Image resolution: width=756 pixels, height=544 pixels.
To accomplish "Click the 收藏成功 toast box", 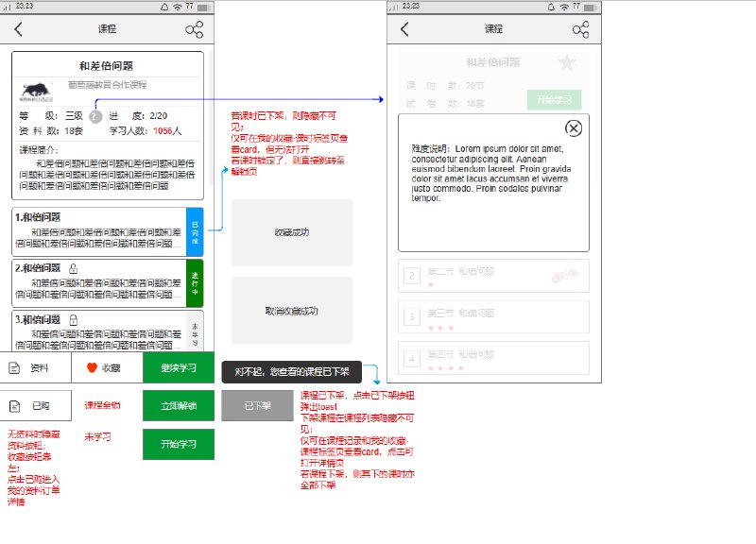I will [292, 232].
